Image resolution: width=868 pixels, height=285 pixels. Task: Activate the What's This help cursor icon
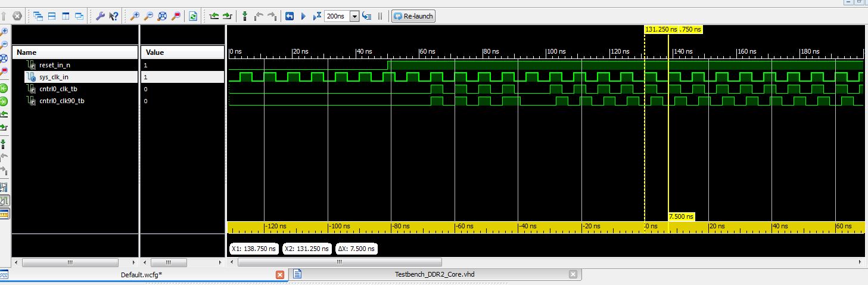click(114, 16)
